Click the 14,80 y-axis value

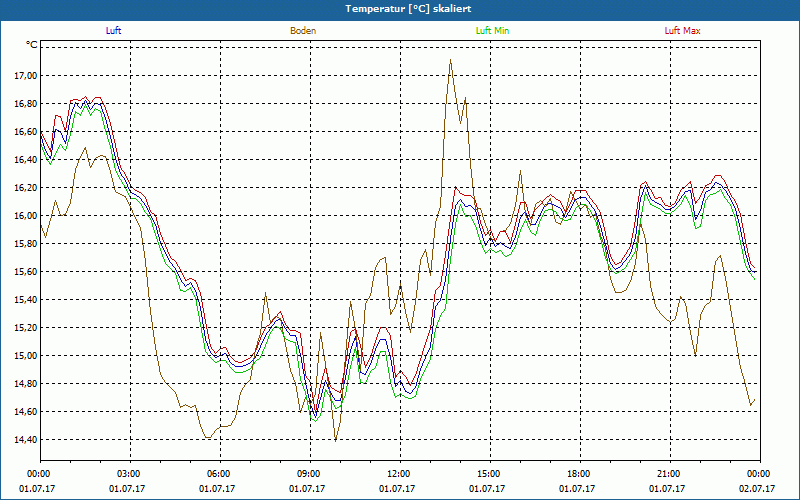pos(27,384)
